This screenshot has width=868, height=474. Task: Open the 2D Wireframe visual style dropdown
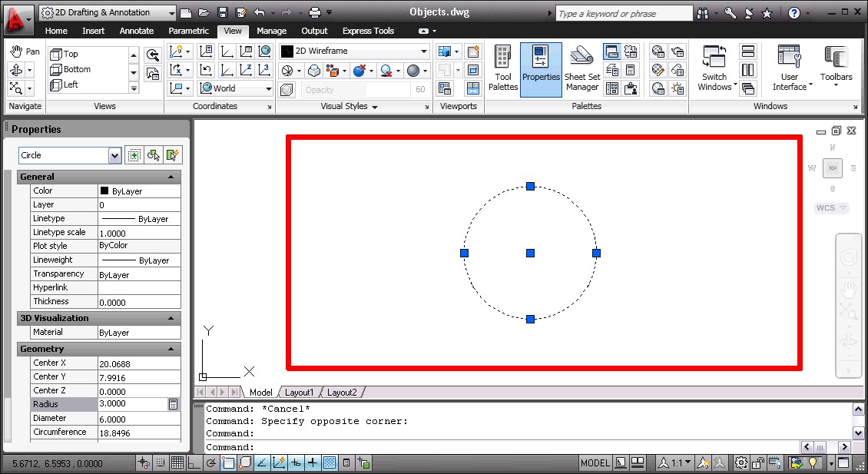click(355, 51)
